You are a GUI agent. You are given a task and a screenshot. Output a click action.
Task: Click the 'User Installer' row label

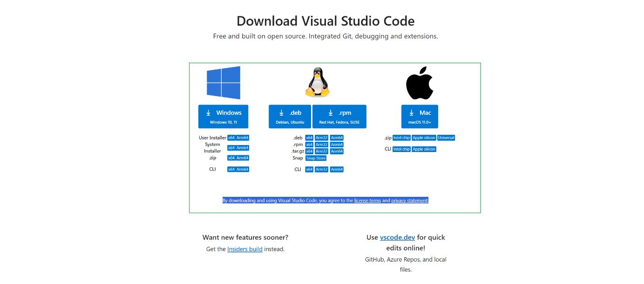pos(212,138)
